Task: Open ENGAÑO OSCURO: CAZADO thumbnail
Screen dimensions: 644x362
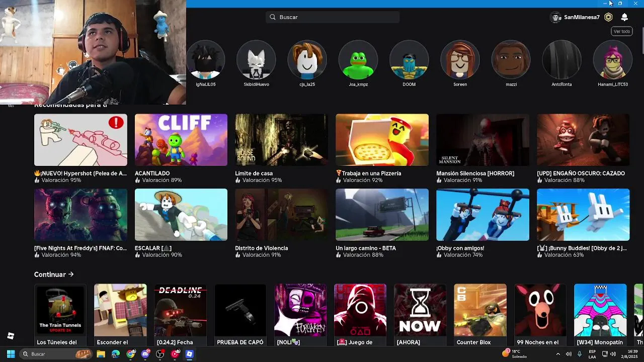Action: (x=583, y=140)
